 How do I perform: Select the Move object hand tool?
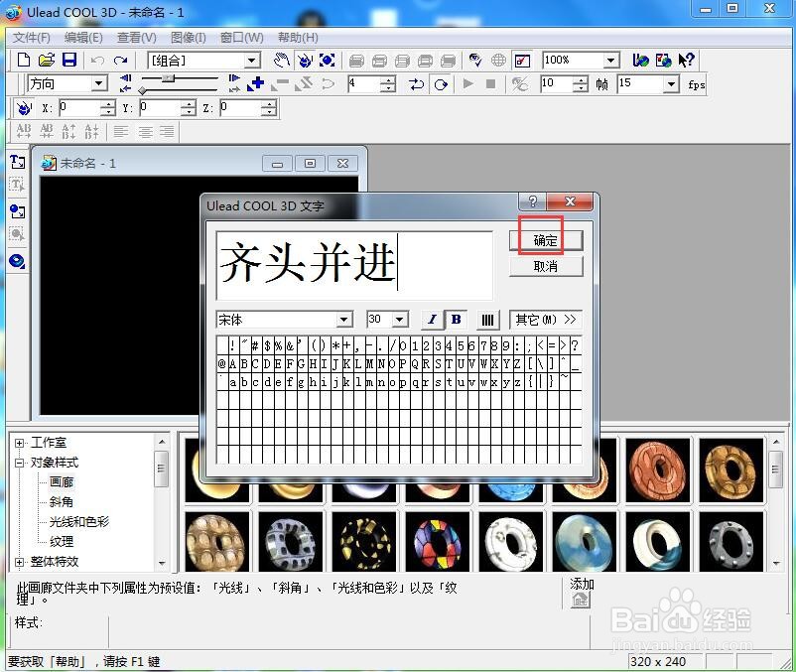281,61
